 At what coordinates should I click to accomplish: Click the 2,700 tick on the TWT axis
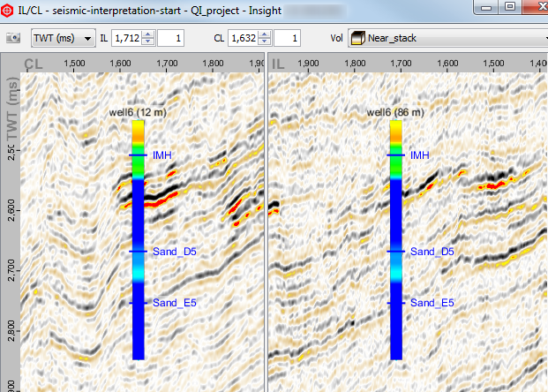point(11,270)
